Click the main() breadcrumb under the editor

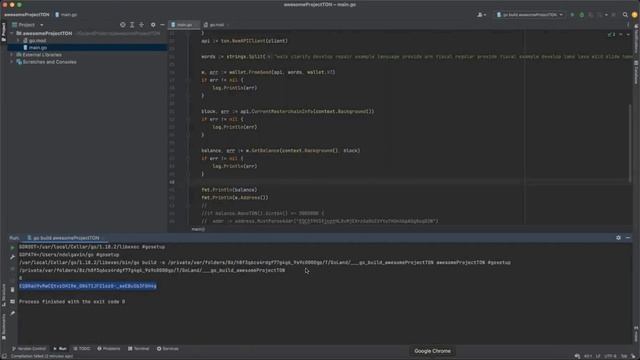tap(198, 229)
